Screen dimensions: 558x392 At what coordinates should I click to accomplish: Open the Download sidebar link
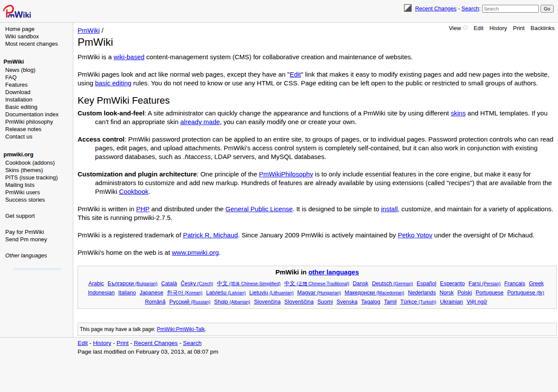pos(18,92)
